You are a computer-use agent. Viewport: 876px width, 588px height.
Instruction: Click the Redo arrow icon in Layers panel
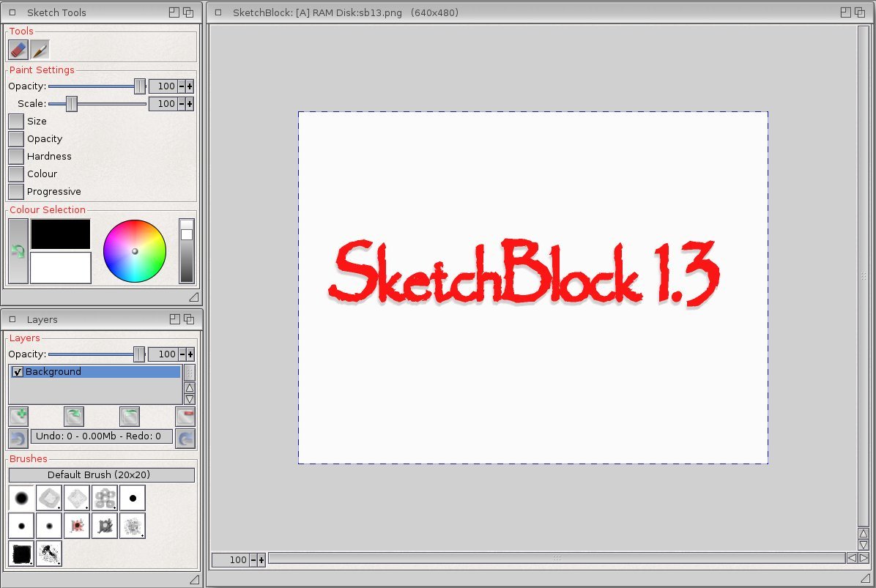(x=185, y=438)
